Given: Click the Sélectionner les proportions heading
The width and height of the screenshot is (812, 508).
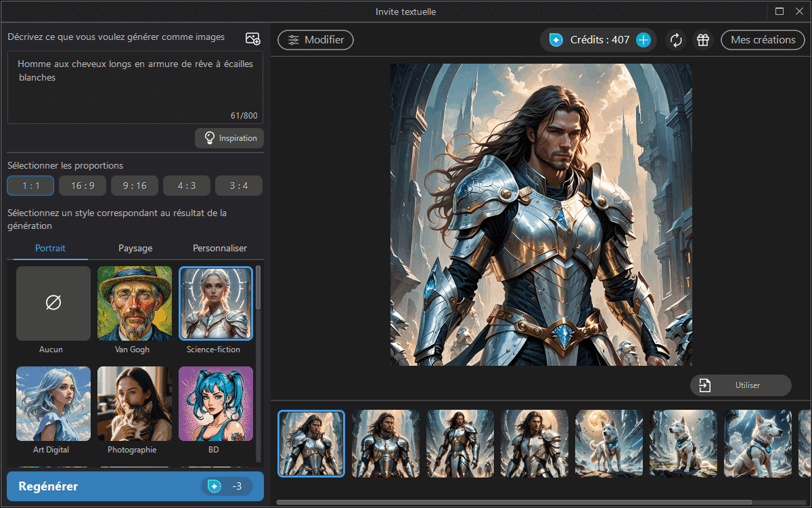Looking at the screenshot, I should click(66, 165).
